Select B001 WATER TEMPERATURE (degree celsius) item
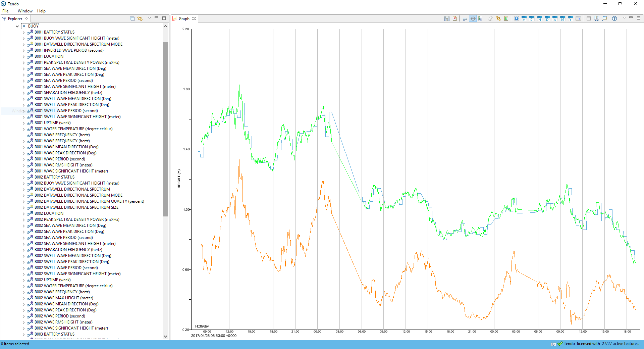 pos(73,129)
